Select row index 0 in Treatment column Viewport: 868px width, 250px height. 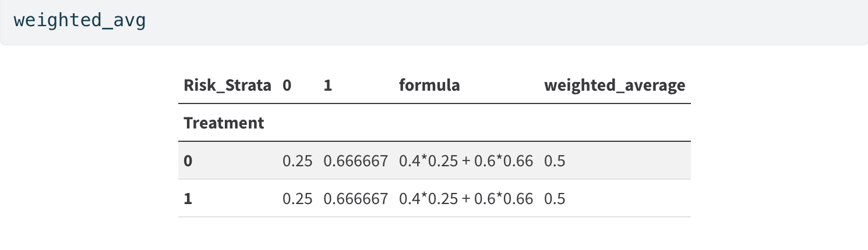(x=188, y=161)
